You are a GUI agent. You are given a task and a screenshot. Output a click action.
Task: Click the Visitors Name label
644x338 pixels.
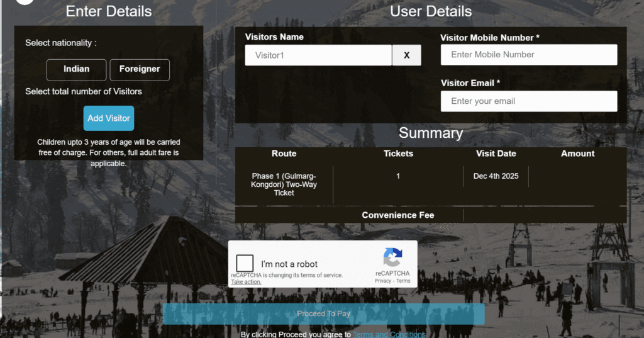pyautogui.click(x=274, y=37)
